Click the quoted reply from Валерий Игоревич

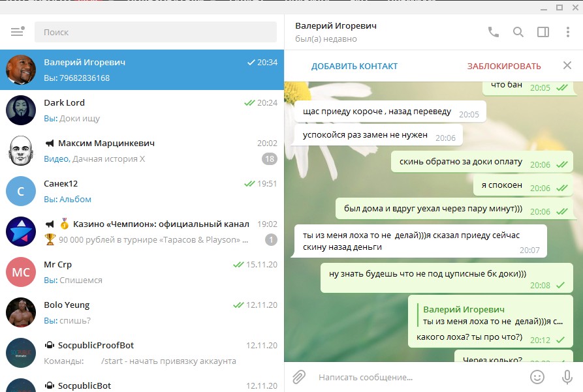click(x=490, y=315)
